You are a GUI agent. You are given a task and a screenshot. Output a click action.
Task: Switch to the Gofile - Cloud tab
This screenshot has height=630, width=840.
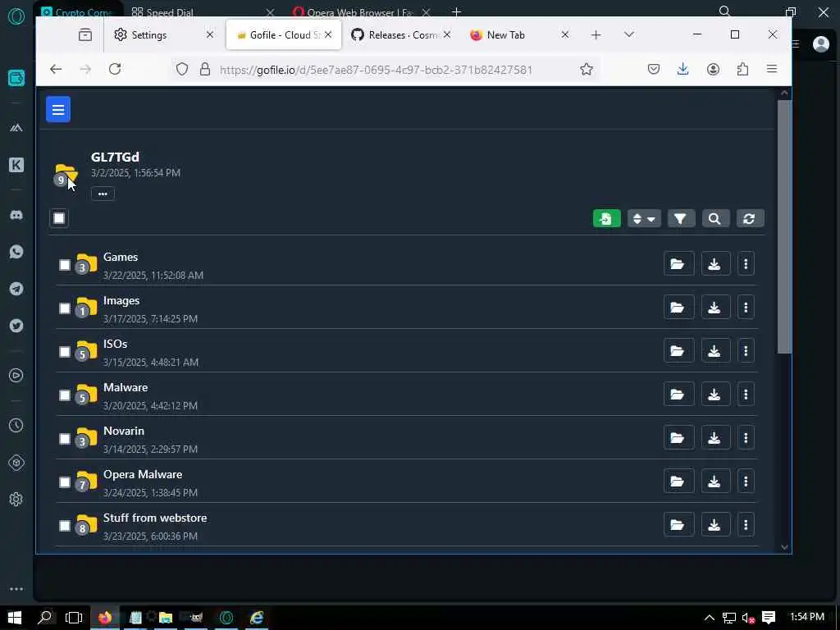[x=283, y=34]
